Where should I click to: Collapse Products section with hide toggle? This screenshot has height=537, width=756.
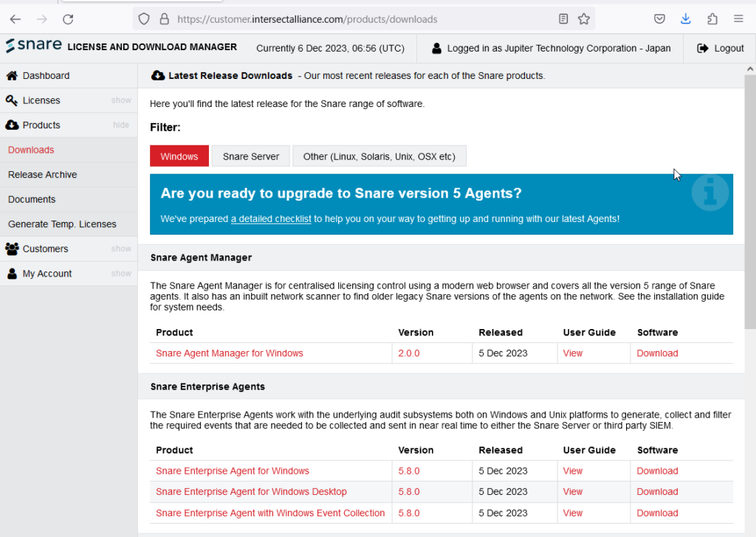121,125
